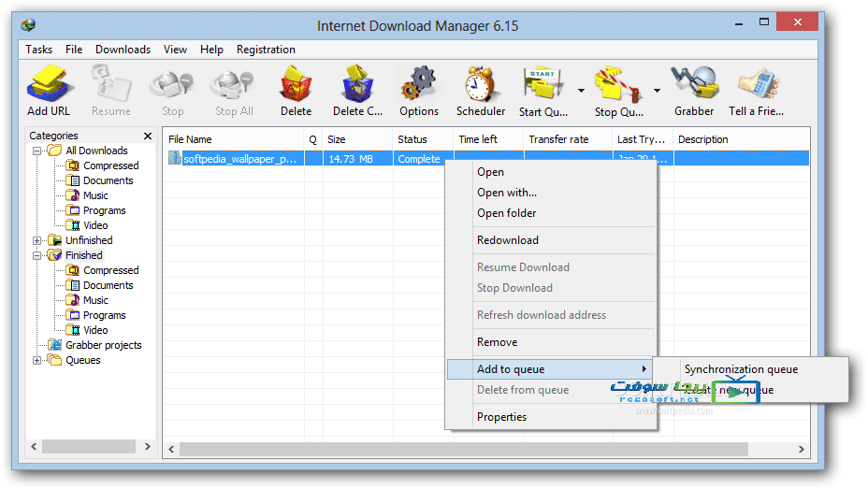The image size is (868, 489).
Task: Select the All Downloads folder icon
Action: [54, 151]
